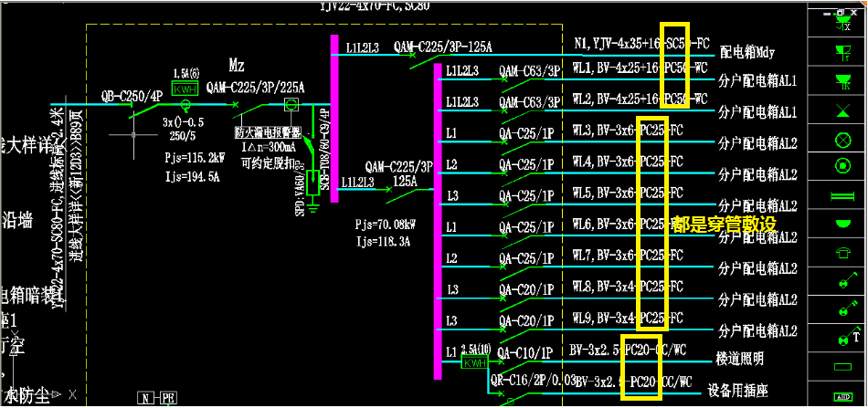Click 分户配电箱AL1 on the WL1 row

coord(757,81)
